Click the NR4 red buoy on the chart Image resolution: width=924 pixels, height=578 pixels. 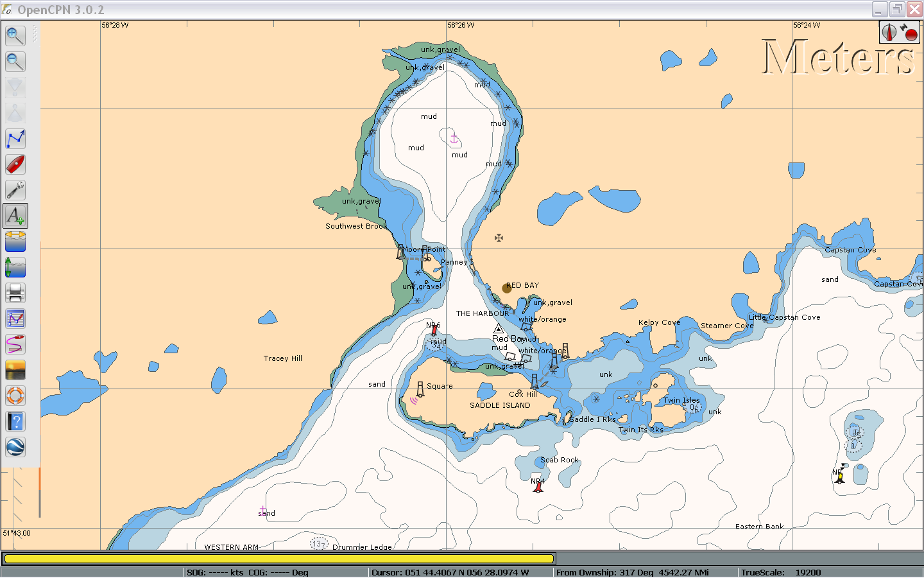(x=538, y=487)
